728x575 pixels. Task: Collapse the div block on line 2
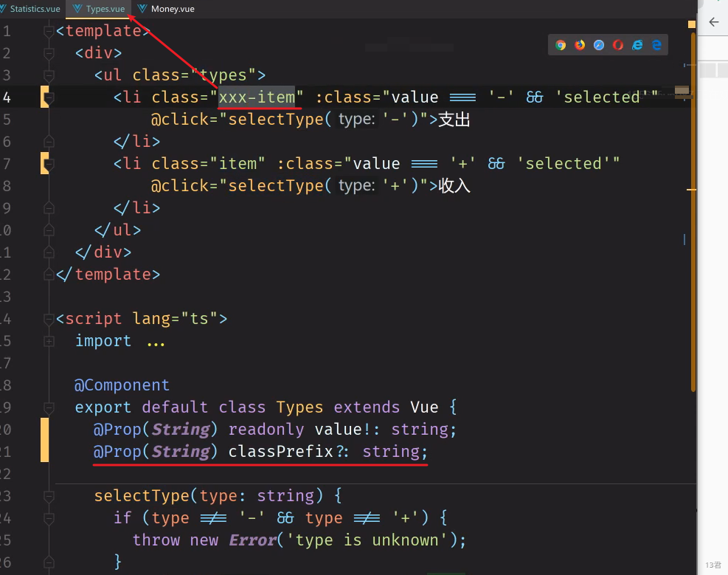pyautogui.click(x=49, y=53)
